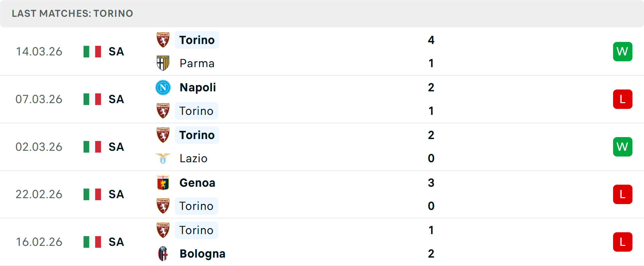Click the red L badge for Napoli match
This screenshot has height=266, width=644.
click(623, 99)
